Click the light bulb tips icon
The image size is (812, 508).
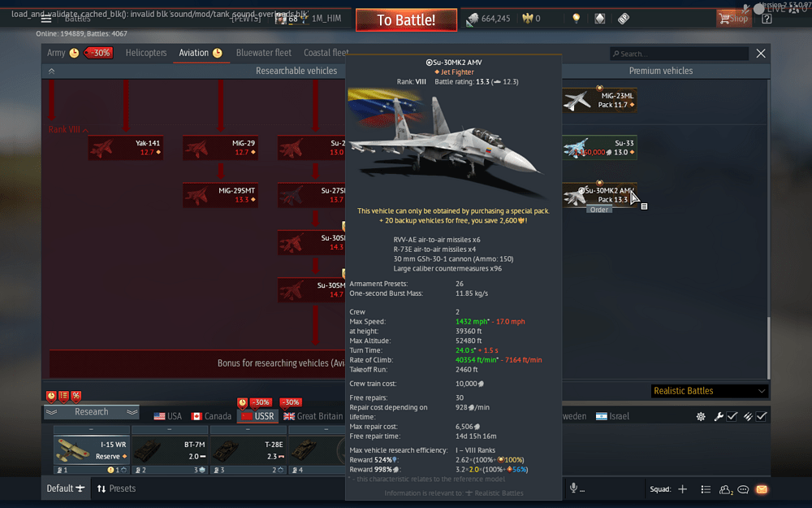coord(576,17)
